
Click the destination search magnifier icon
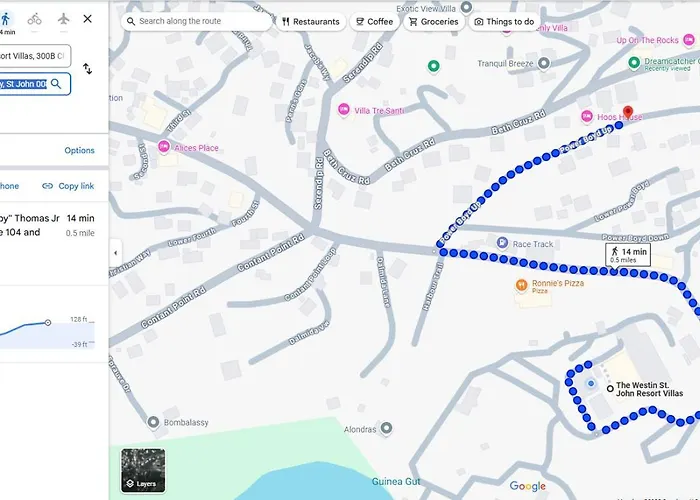pos(56,84)
